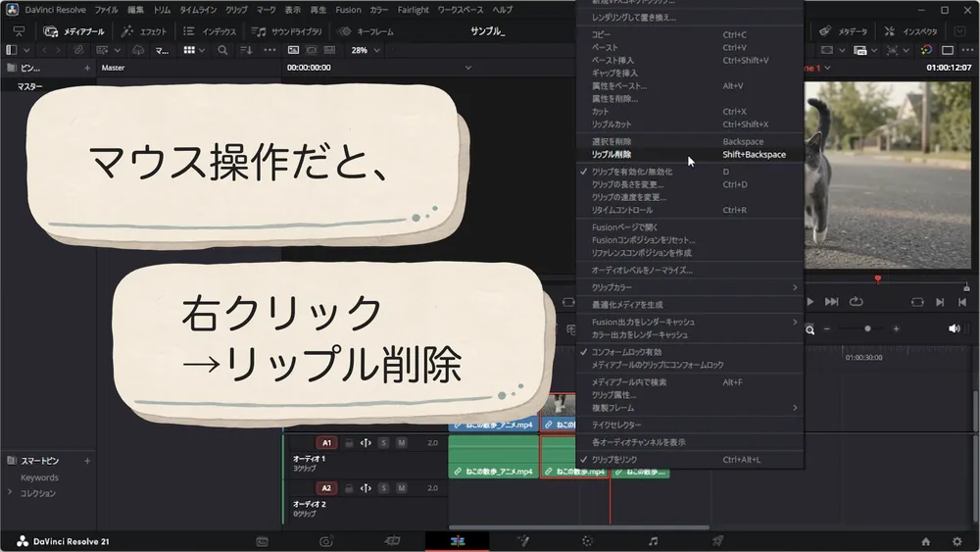Toggle lock on A2 audio track
This screenshot has height=552, width=980.
(x=349, y=487)
